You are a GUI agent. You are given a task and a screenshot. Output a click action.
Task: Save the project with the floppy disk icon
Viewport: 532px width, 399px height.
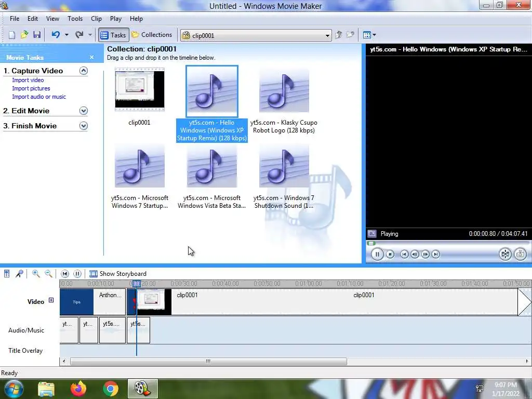37,35
